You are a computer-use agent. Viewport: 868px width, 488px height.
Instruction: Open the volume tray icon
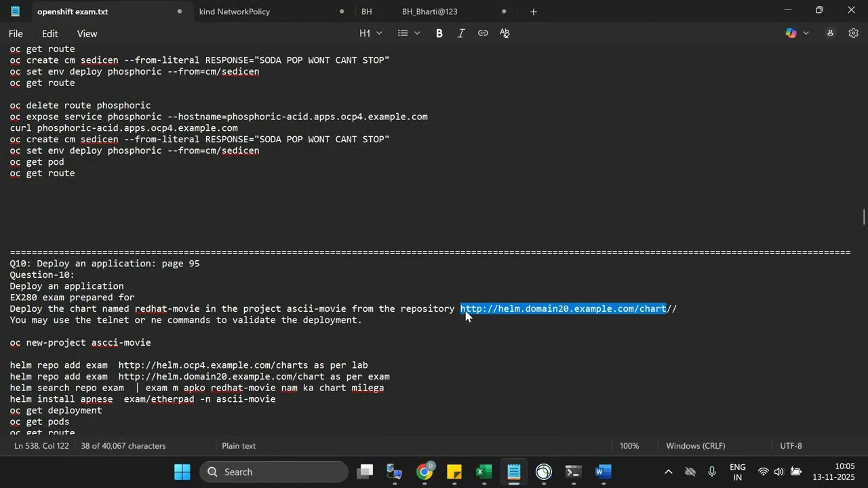(778, 472)
